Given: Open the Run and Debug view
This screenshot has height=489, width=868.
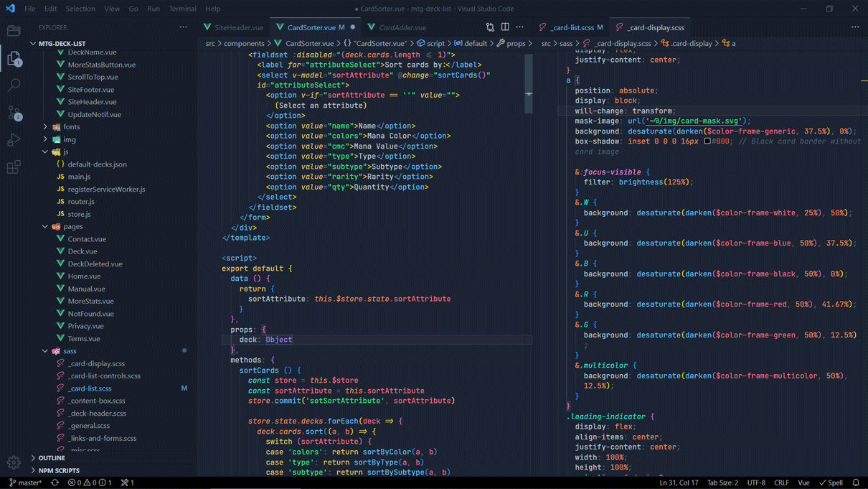Looking at the screenshot, I should tap(14, 140).
